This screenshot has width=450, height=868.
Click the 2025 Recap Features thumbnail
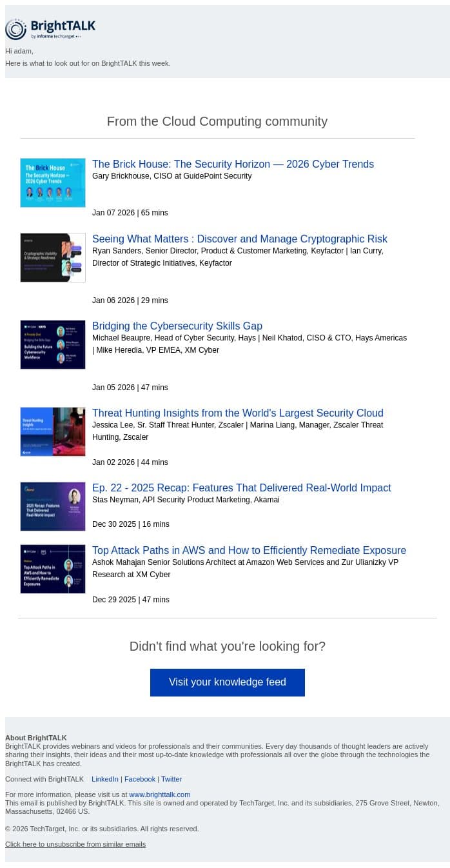tap(53, 506)
